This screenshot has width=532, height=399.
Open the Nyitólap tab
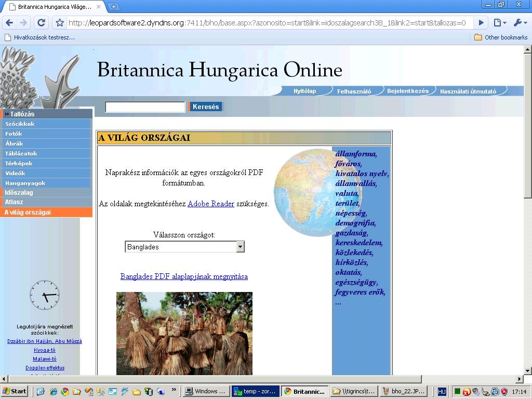point(304,91)
